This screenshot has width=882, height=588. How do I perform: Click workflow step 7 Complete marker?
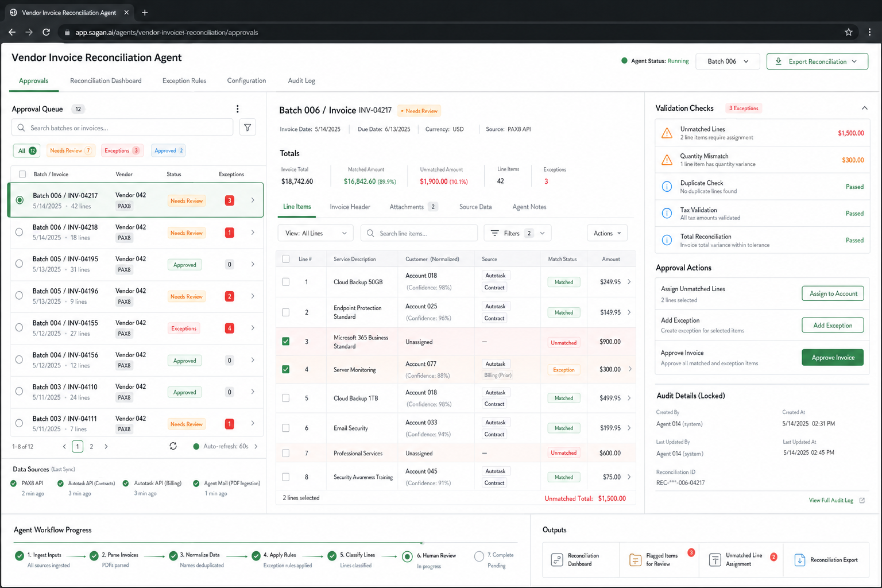(479, 556)
